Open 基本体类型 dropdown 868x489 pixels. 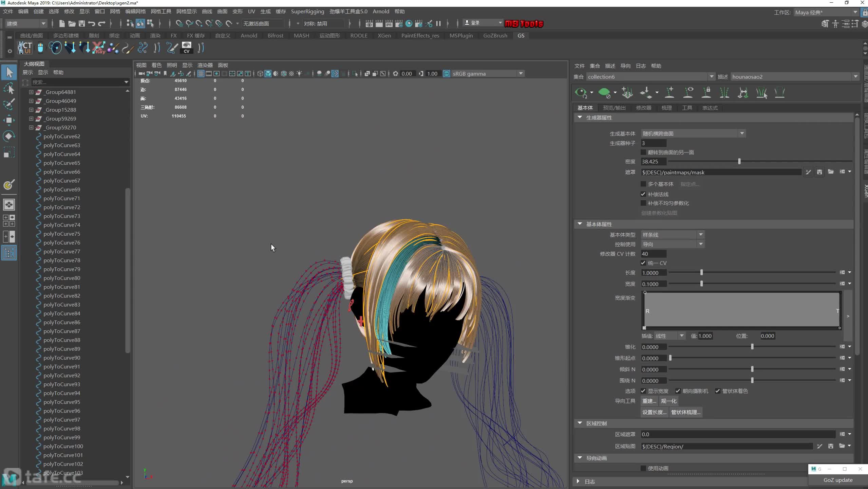(x=672, y=235)
